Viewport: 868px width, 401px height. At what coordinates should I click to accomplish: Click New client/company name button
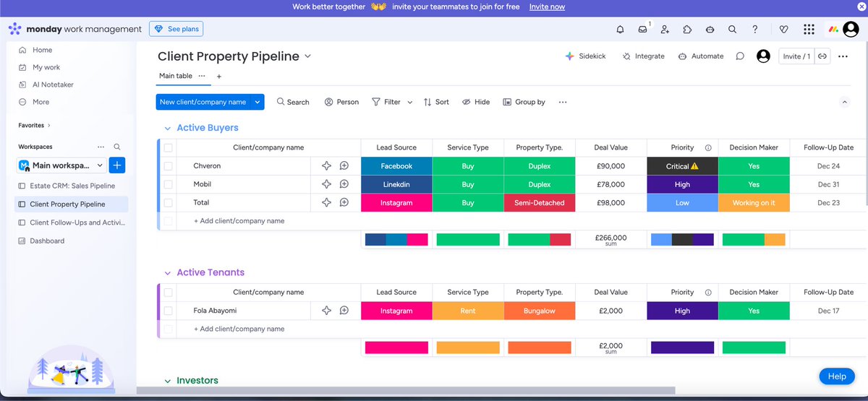(203, 102)
